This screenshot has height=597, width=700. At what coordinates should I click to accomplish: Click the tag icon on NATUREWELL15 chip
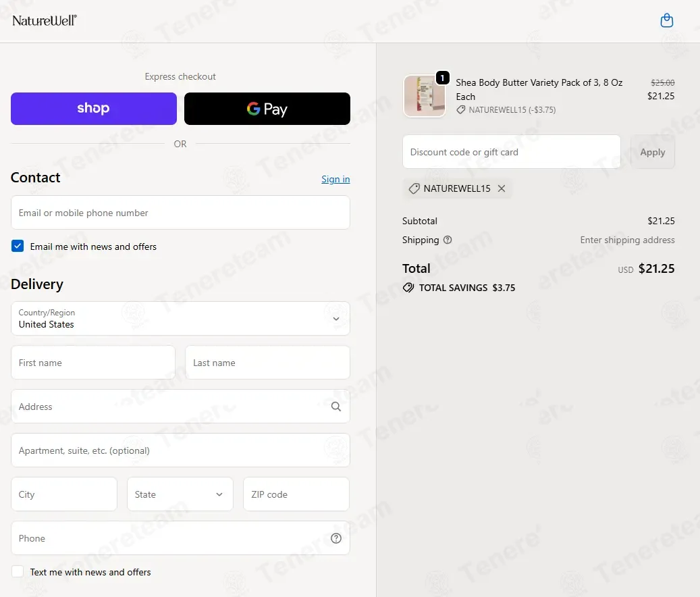pyautogui.click(x=414, y=188)
